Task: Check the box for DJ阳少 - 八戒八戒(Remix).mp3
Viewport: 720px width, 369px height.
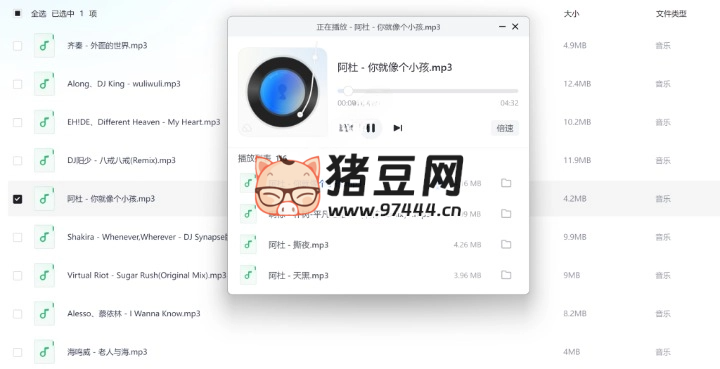Action: 17,160
